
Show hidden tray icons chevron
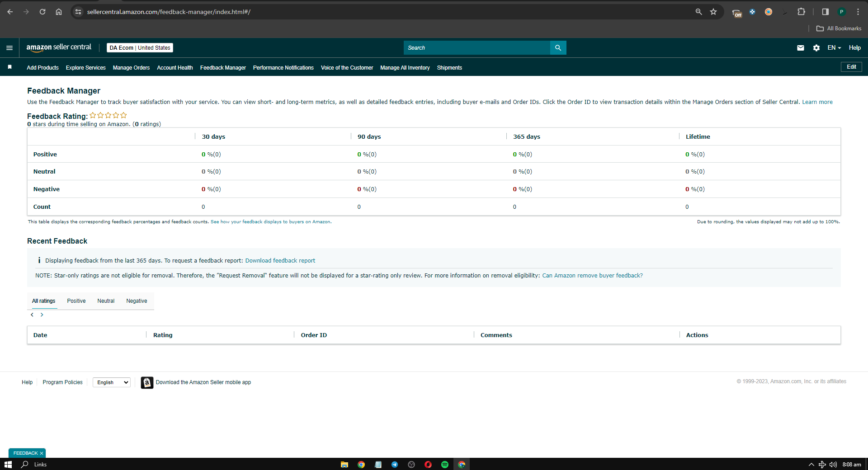pos(811,464)
